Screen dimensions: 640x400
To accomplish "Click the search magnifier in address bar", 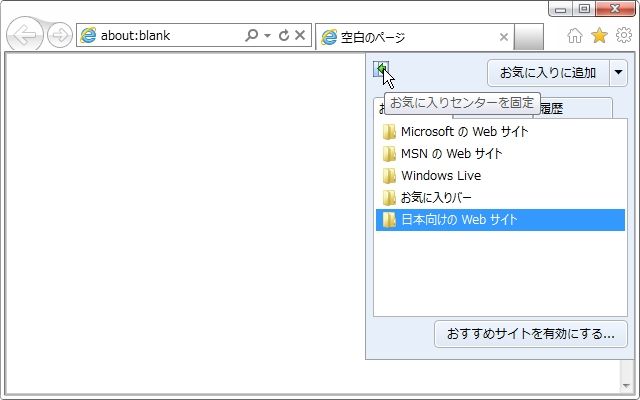I will pyautogui.click(x=251, y=35).
